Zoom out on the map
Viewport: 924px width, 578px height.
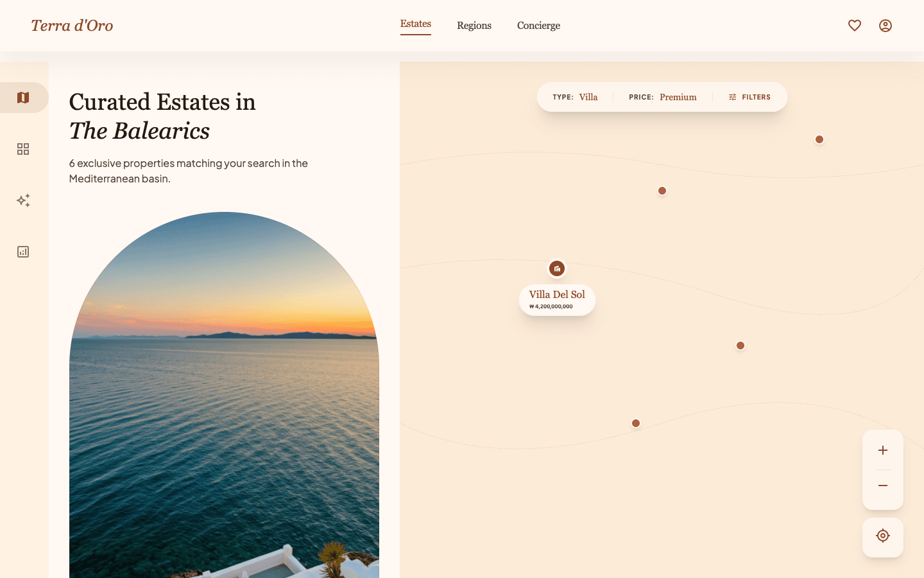(x=882, y=486)
